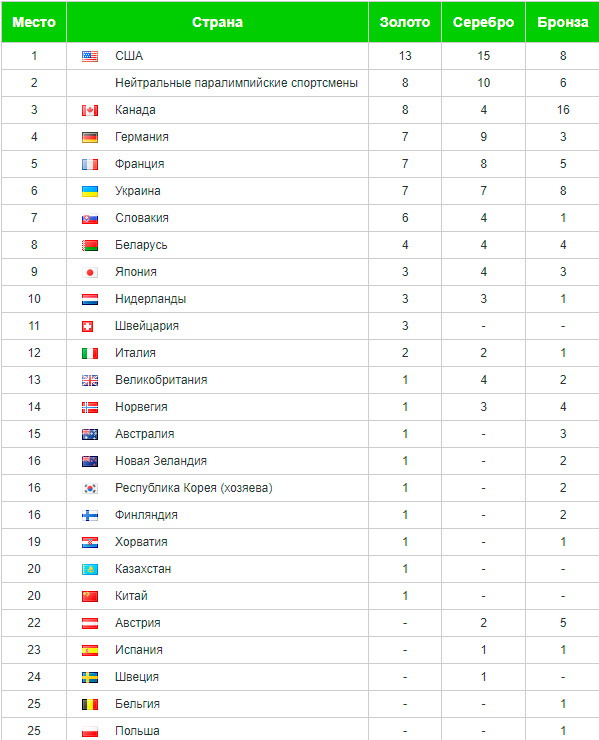
Task: Click the Norway flag next to Норвегия
Action: tap(90, 407)
